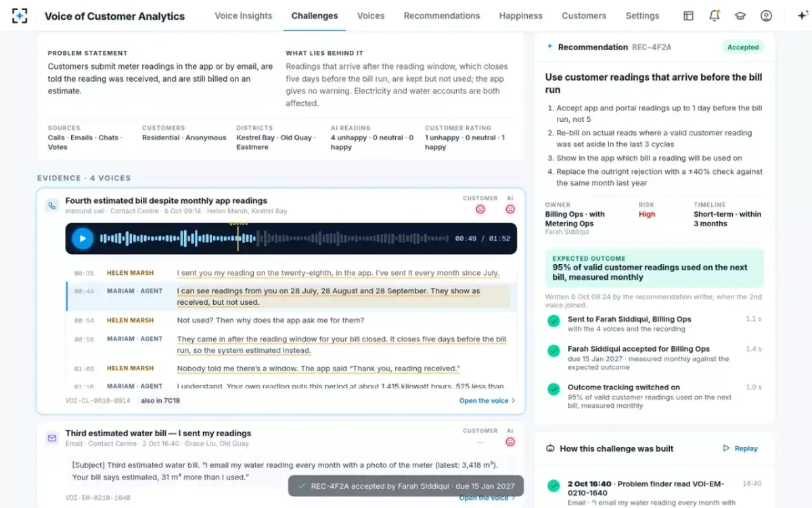This screenshot has width=812, height=508.
Task: Open the voice link for VOI-EM-0210-1640
Action: point(487,498)
